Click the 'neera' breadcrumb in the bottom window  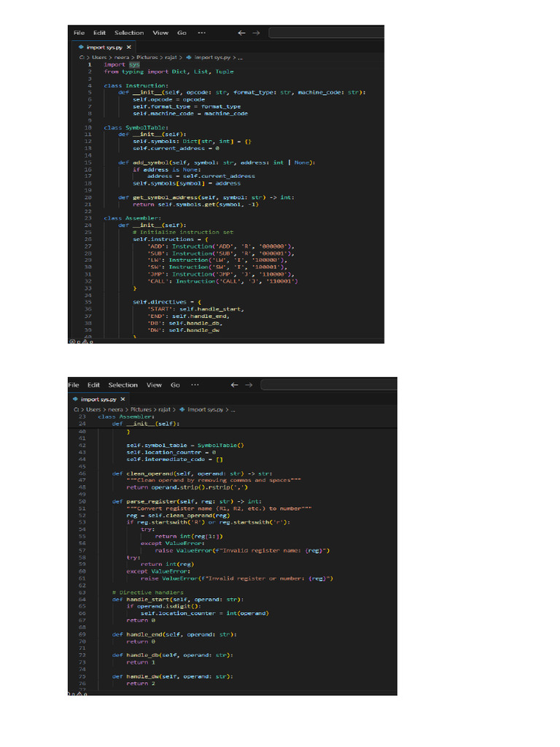click(x=115, y=409)
